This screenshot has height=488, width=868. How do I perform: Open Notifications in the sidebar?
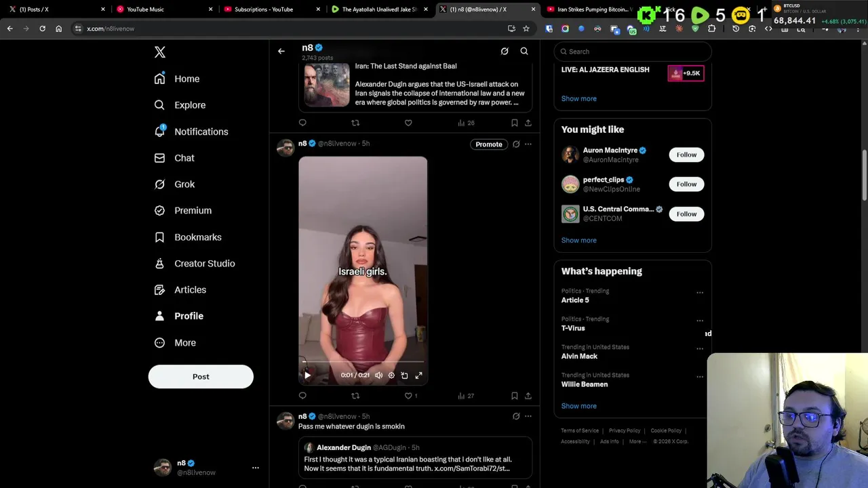click(x=191, y=131)
